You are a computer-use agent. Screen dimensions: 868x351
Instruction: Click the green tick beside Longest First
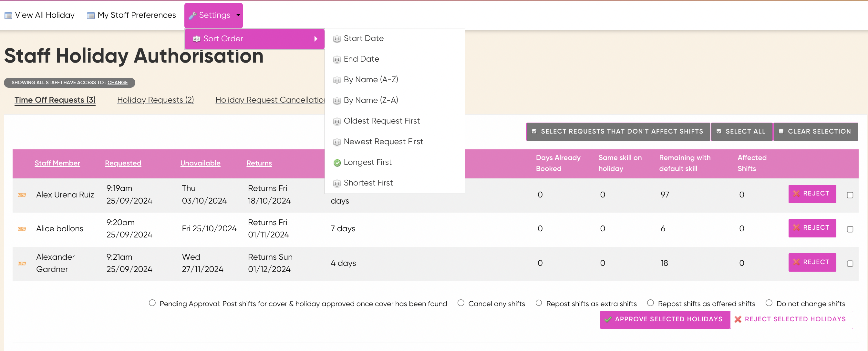click(x=337, y=163)
